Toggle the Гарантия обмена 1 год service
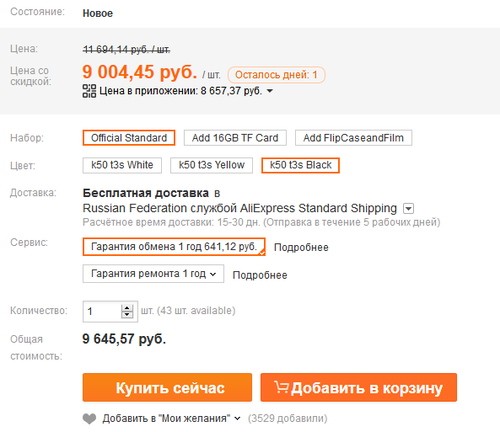500x432 pixels. (174, 247)
